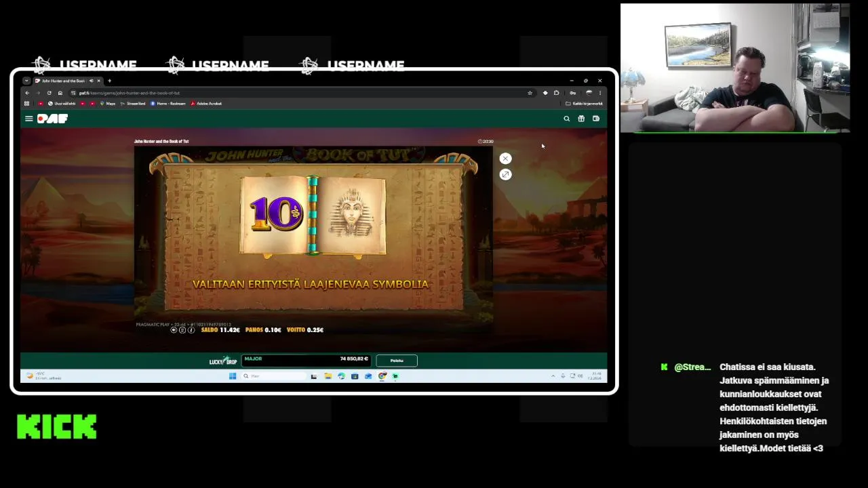Open the PAF hamburger menu
Image resolution: width=868 pixels, height=488 pixels.
point(28,119)
